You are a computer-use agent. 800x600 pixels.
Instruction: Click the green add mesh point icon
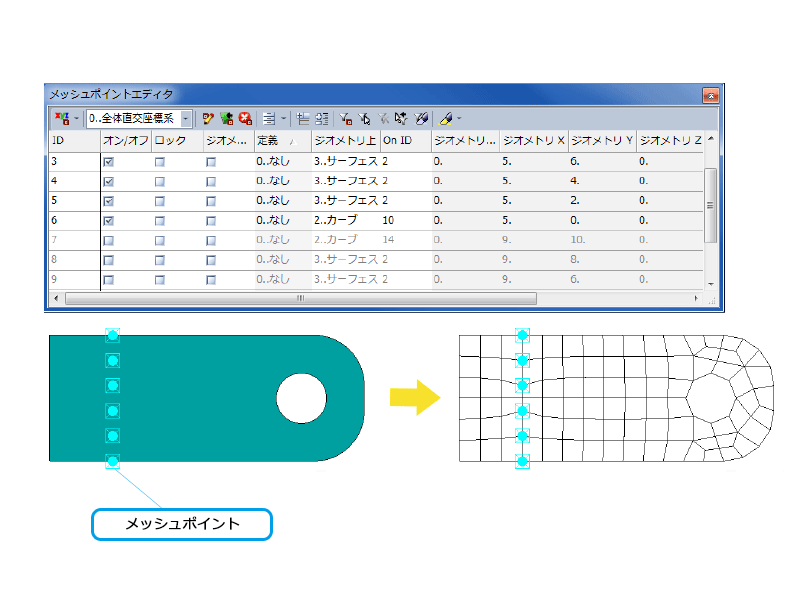(x=227, y=119)
